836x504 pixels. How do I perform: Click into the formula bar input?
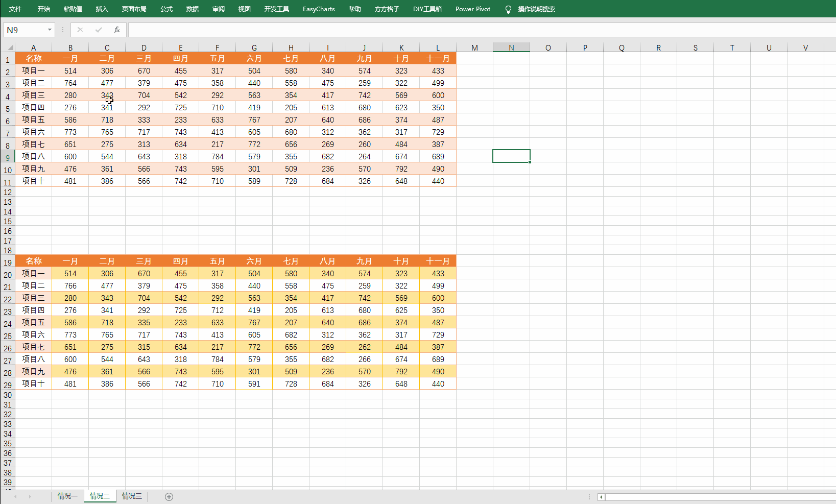pos(482,30)
